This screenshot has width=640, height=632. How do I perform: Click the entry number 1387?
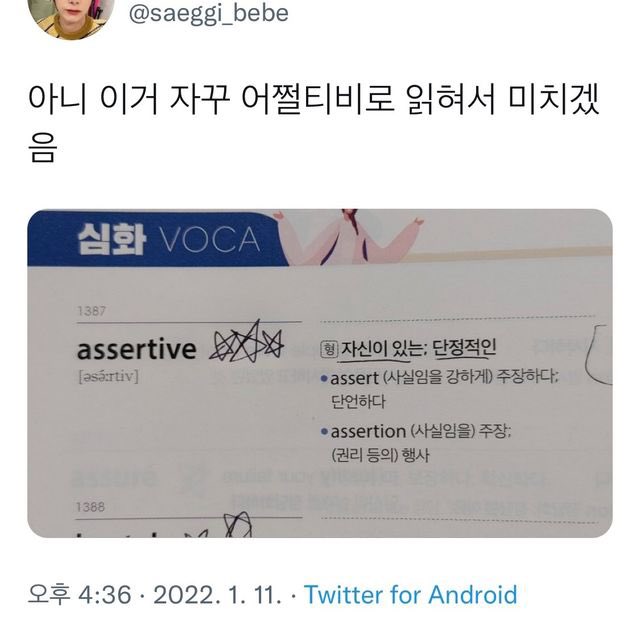pyautogui.click(x=91, y=312)
